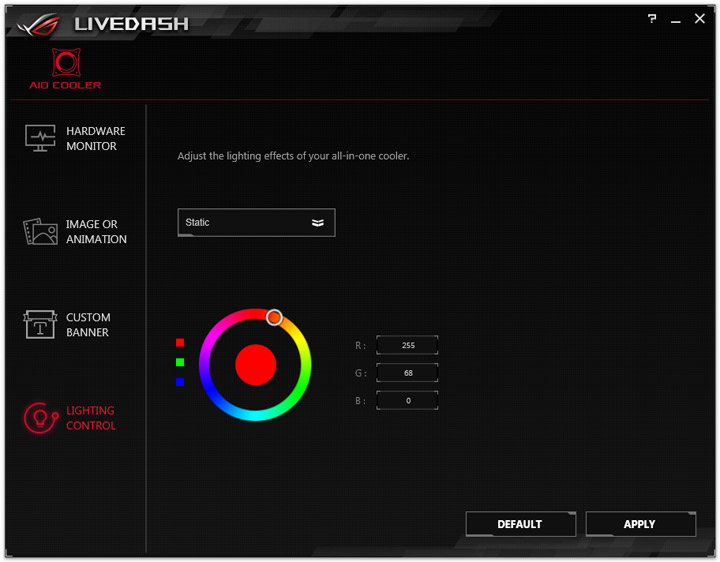Click the cyan area of hue ring
720x562 pixels.
tap(255, 415)
